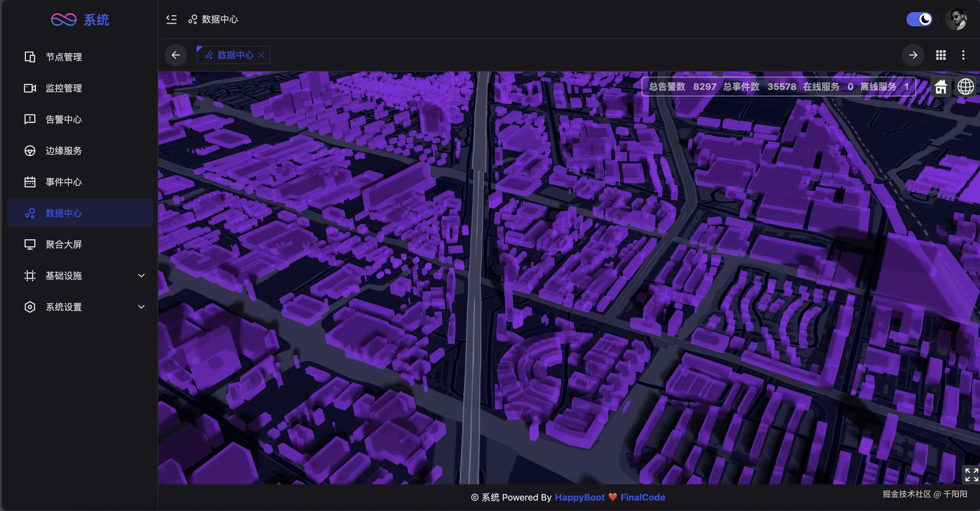
Task: Click the user avatar picture
Action: 957,20
